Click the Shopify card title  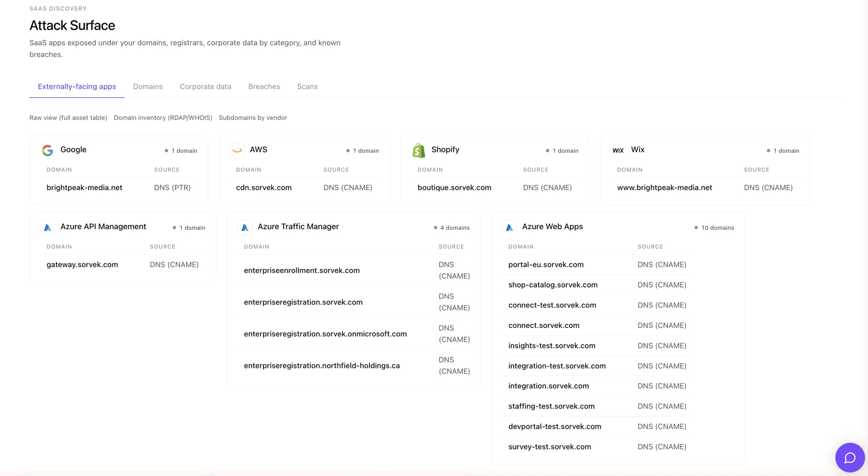click(445, 149)
